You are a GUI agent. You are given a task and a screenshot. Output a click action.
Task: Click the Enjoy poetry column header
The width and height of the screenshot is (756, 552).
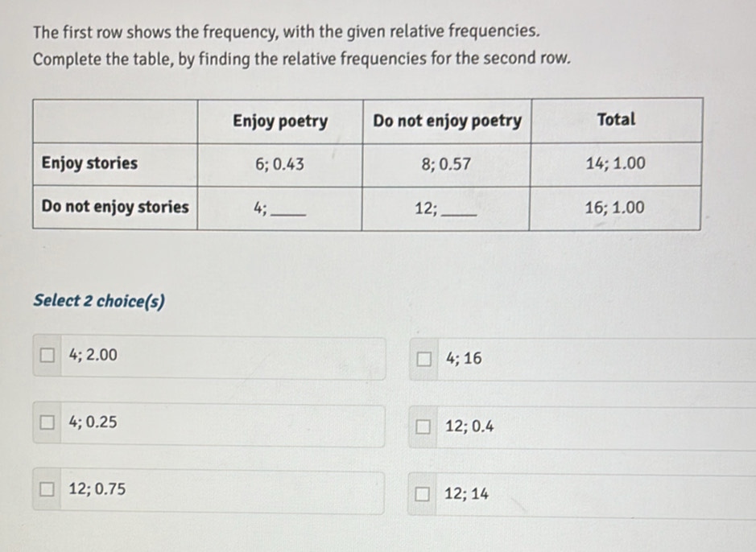(279, 122)
